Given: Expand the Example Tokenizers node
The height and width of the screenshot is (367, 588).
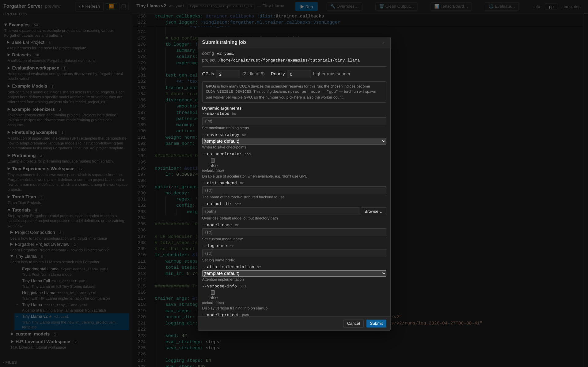Looking at the screenshot, I should (9, 109).
